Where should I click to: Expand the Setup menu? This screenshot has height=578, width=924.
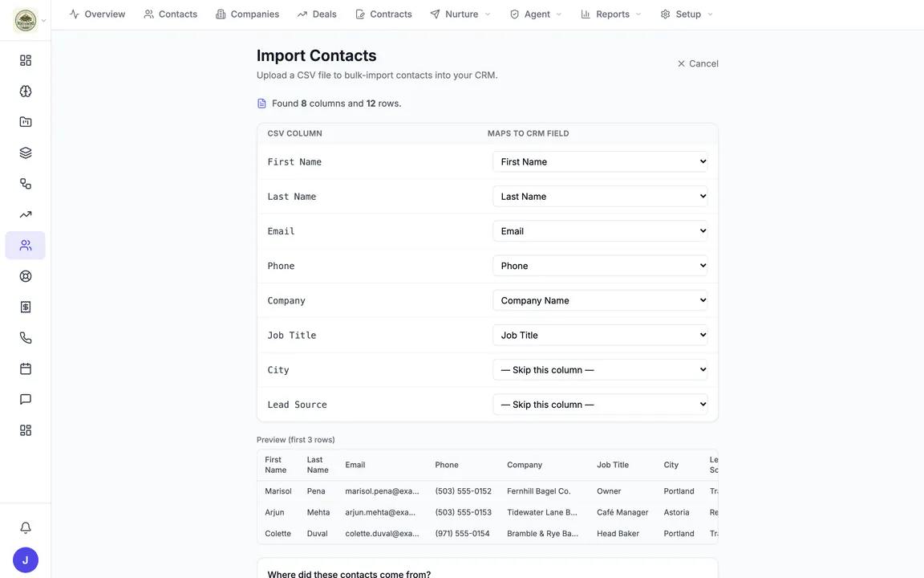[687, 14]
